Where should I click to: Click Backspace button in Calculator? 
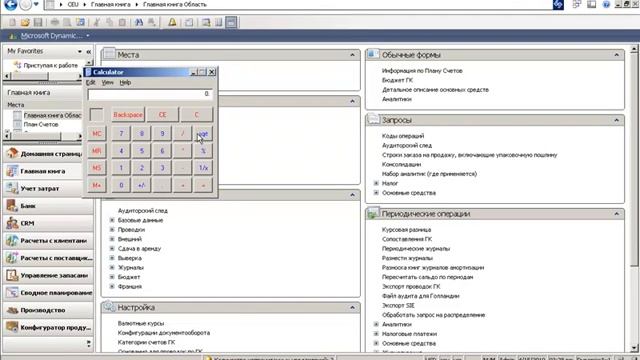[128, 115]
